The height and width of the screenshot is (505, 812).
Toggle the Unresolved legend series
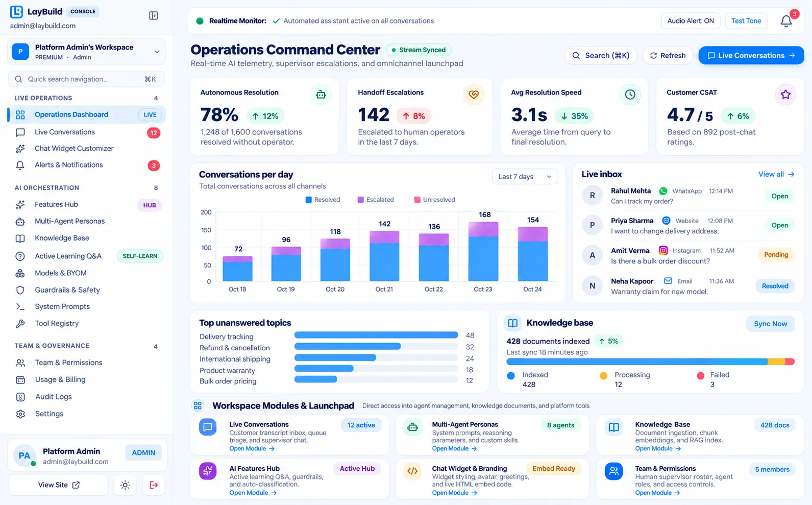pos(435,200)
